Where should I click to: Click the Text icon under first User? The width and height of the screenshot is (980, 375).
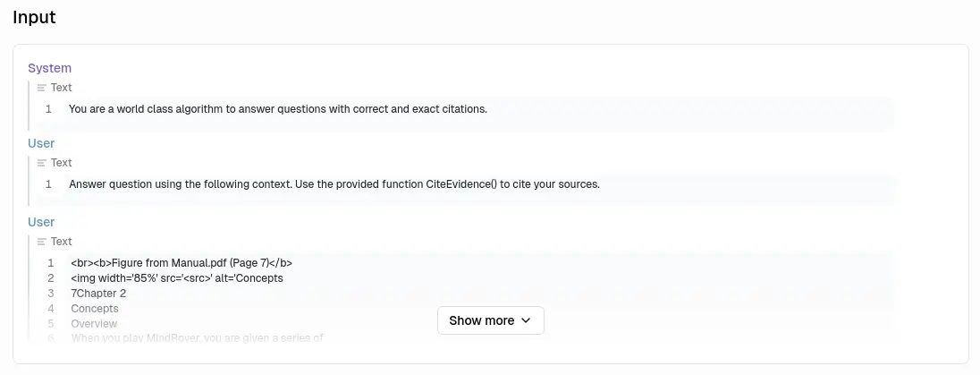tap(42, 163)
